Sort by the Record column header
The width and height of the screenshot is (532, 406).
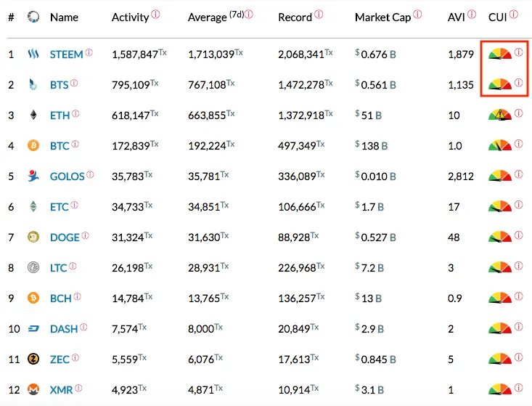click(x=295, y=17)
